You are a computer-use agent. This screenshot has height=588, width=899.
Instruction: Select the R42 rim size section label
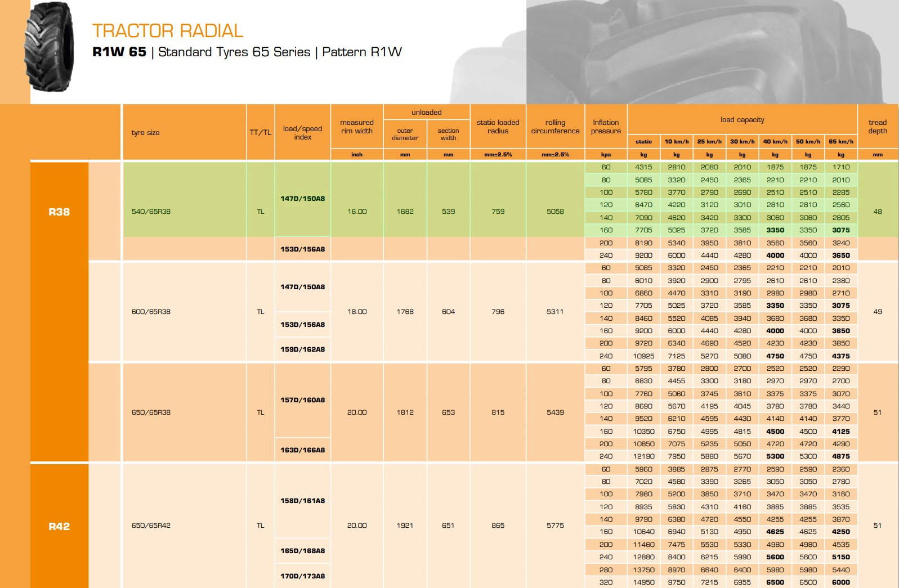pos(59,526)
